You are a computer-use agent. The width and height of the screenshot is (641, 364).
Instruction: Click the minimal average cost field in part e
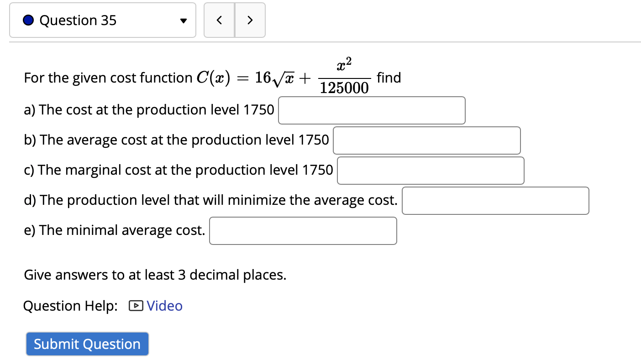click(302, 231)
